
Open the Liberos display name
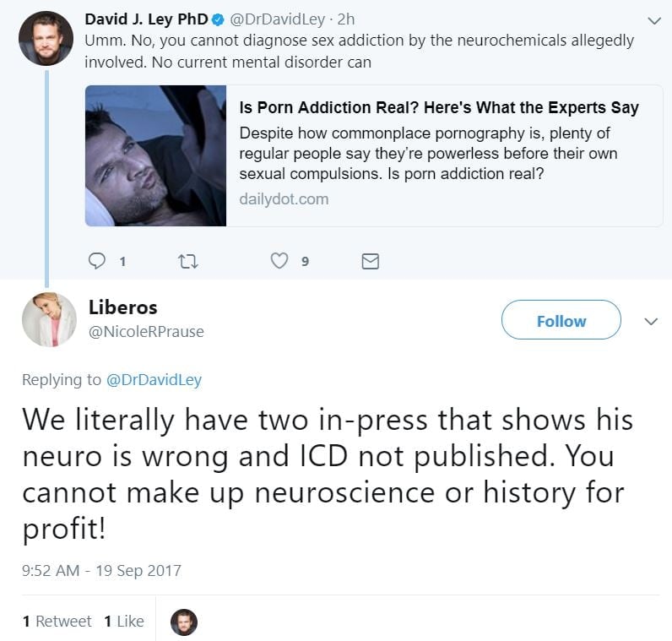pos(123,307)
